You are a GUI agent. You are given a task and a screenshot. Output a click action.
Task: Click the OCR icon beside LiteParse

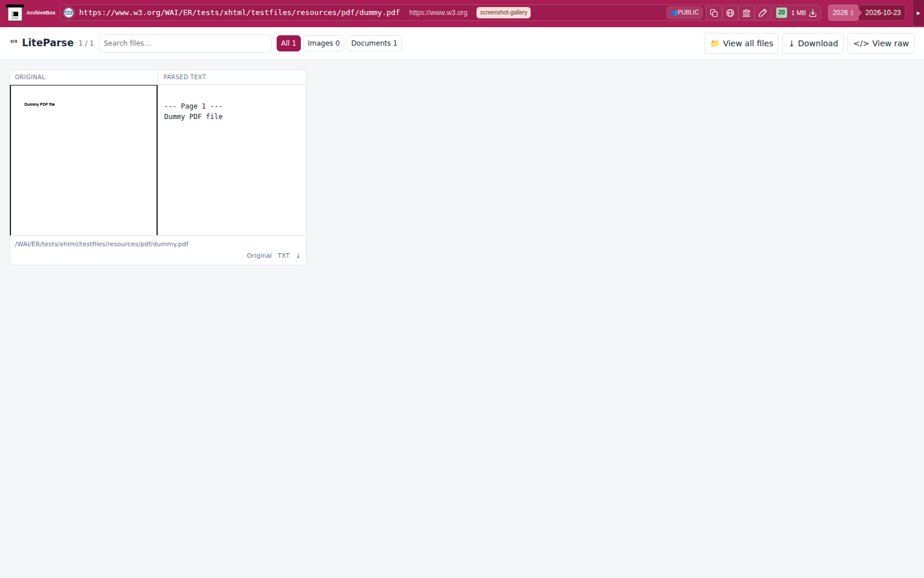coord(14,42)
